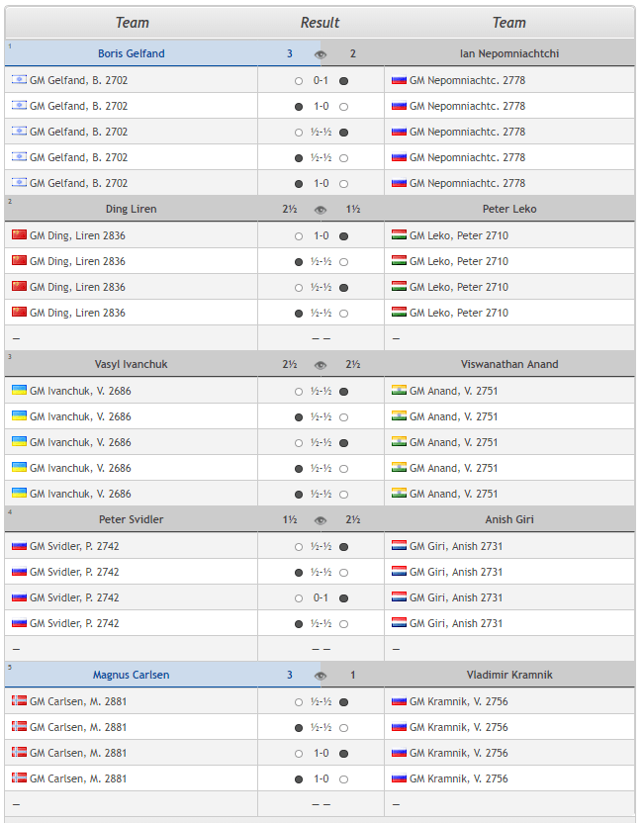Toggle the eye icon in the Svidler–Giri match header
Viewport: 644px width, 823px height.
[321, 520]
